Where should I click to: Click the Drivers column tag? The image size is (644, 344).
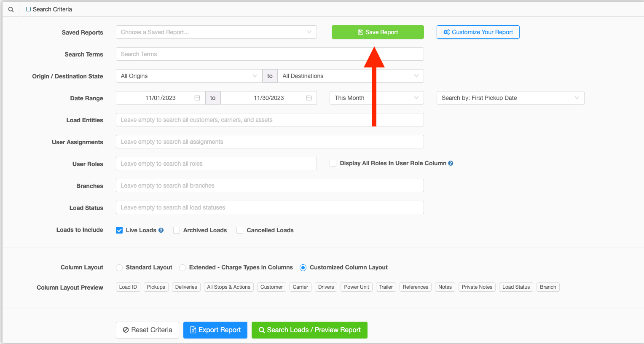coord(326,287)
